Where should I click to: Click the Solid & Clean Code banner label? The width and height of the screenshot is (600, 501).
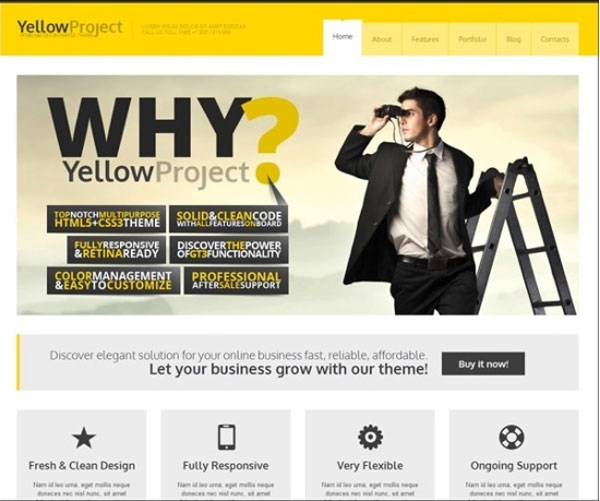click(229, 219)
